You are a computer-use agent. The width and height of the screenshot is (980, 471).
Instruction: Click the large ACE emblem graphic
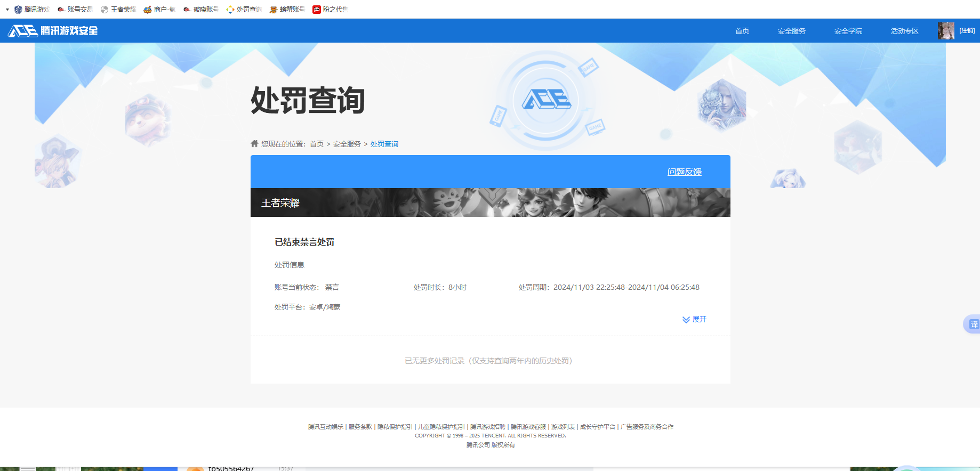[546, 100]
